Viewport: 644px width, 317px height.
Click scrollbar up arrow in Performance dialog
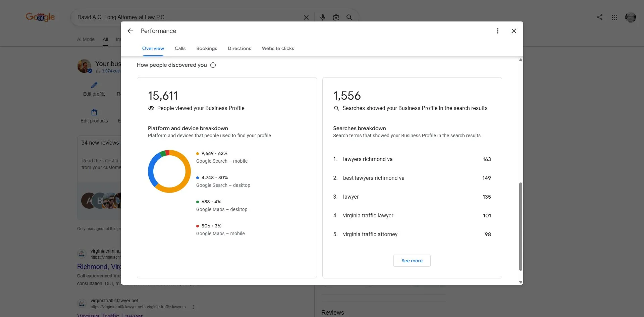(x=521, y=60)
